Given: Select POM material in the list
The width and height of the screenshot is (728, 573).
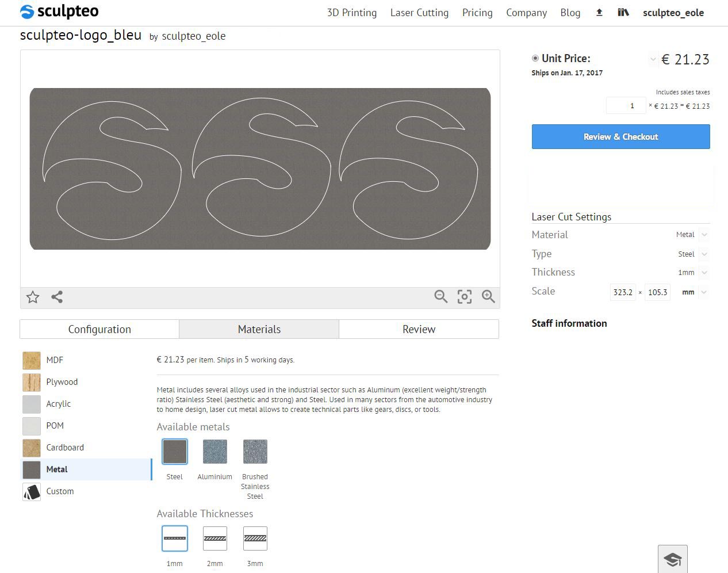Looking at the screenshot, I should (x=86, y=426).
